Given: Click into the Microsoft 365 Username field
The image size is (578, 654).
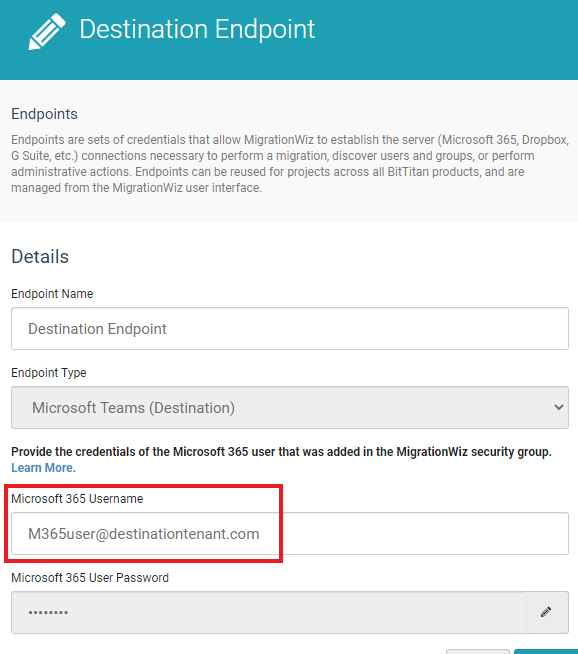Looking at the screenshot, I should tap(290, 533).
